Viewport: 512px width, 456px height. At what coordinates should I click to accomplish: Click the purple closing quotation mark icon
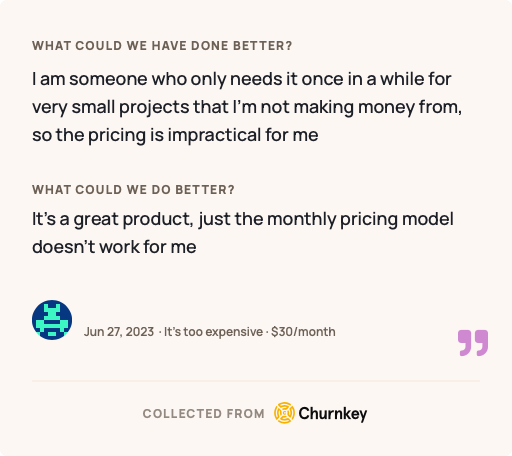473,343
